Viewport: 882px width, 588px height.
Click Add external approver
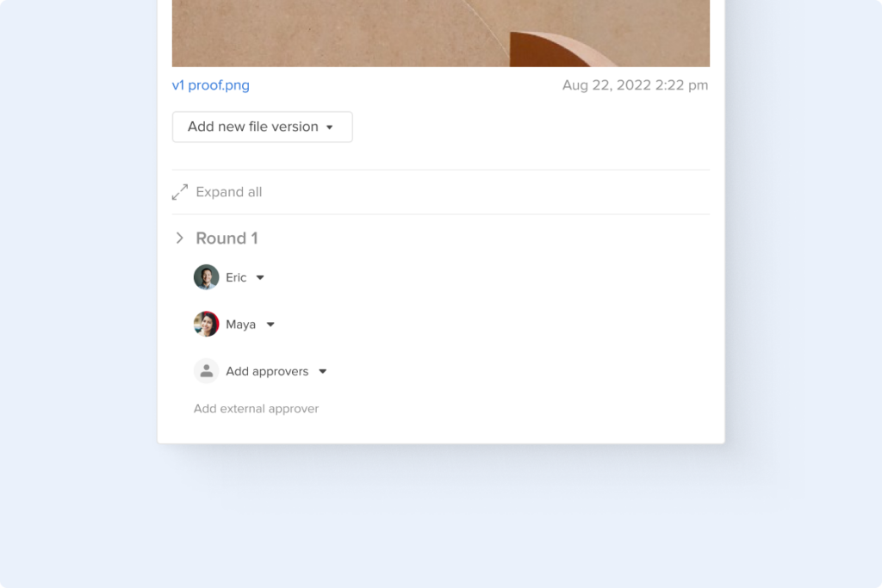[256, 408]
